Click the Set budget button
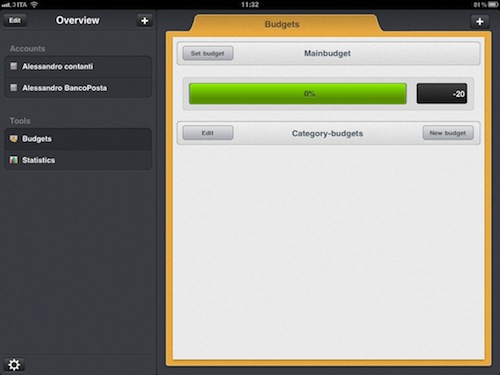Image resolution: width=500 pixels, height=375 pixels. click(208, 53)
